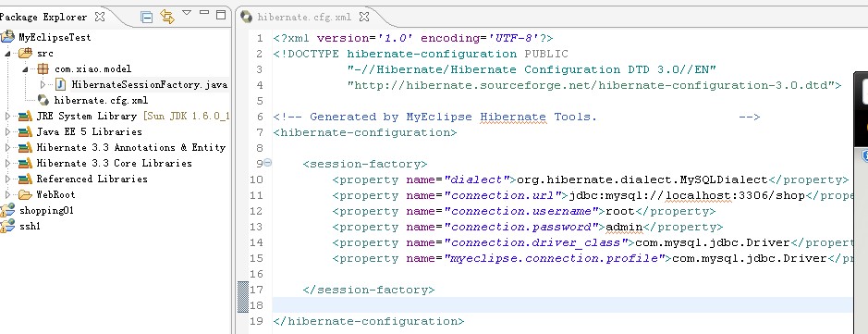
Task: Select the ssh1 project
Action: point(21,226)
